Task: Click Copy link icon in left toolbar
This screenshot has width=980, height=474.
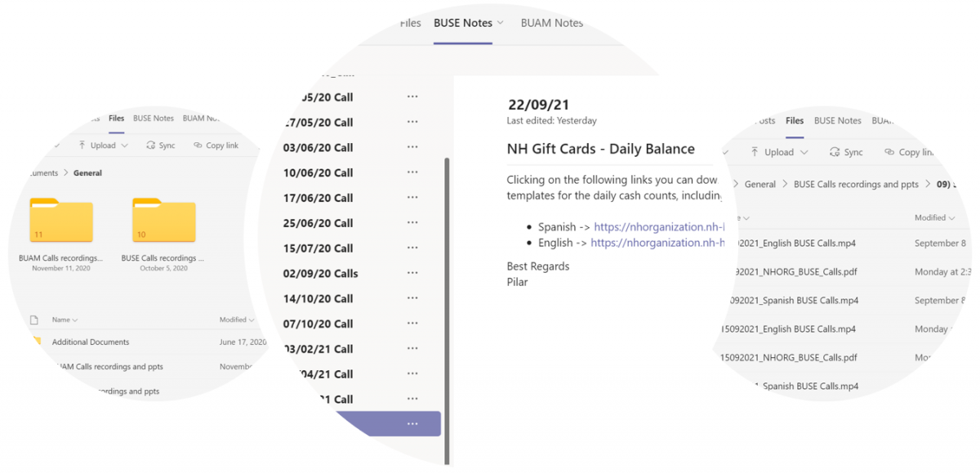Action: [198, 145]
